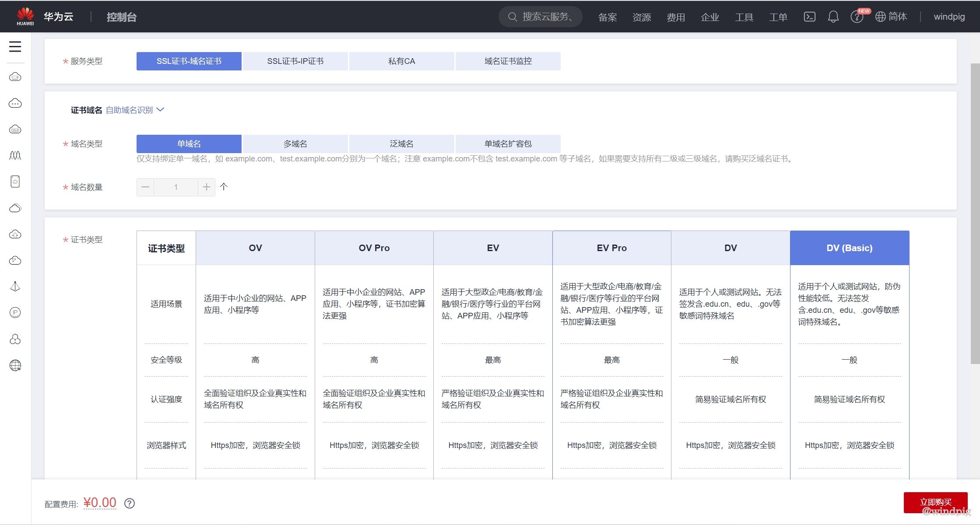Click the 华为云 brand link
980x525 pixels.
pyautogui.click(x=58, y=17)
